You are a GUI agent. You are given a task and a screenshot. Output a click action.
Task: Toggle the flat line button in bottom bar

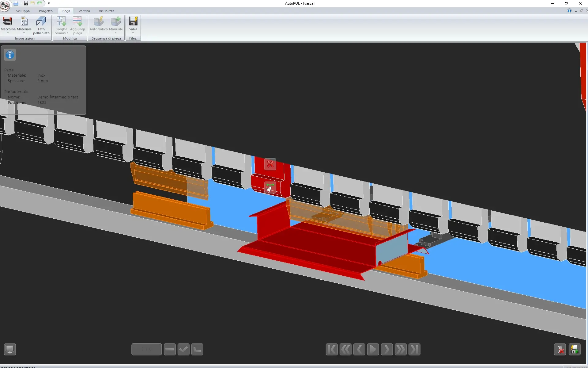pyautogui.click(x=170, y=349)
